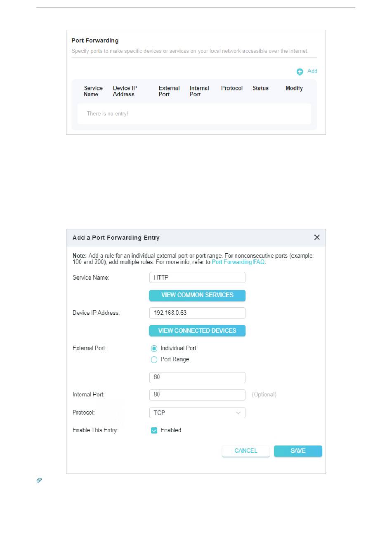392x535 pixels.
Task: Click the Protocol dropdown chevron arrow
Action: 239,413
